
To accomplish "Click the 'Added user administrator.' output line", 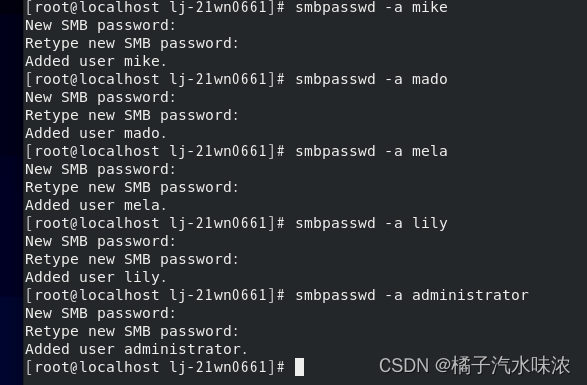I will (x=136, y=349).
